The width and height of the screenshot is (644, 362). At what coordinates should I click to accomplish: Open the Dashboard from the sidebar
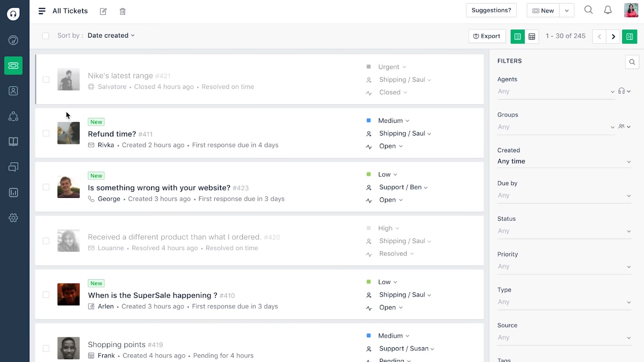click(x=13, y=40)
